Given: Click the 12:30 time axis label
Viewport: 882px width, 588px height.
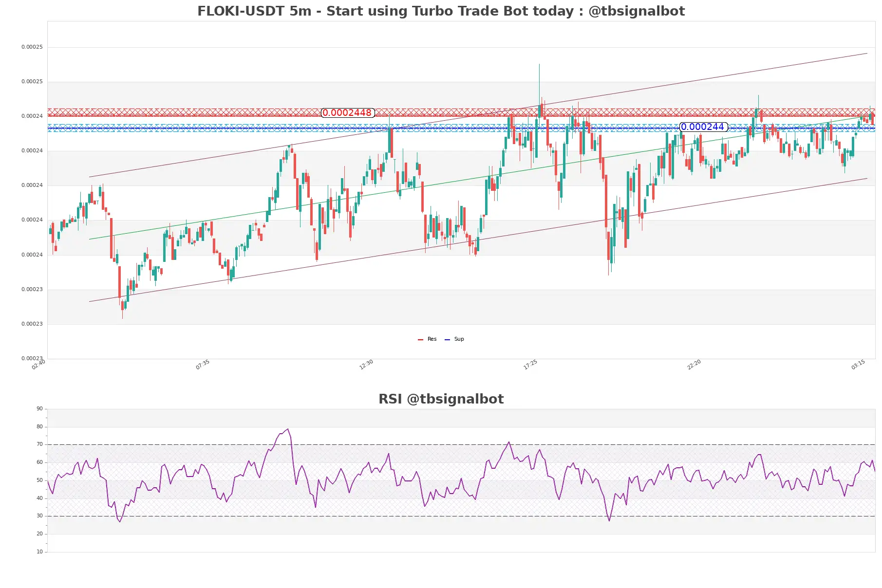Looking at the screenshot, I should pyautogui.click(x=366, y=365).
